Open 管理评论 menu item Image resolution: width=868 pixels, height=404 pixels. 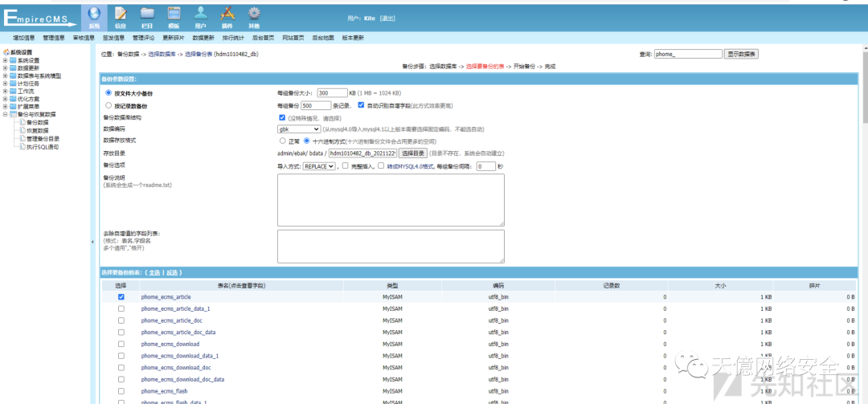(x=143, y=39)
